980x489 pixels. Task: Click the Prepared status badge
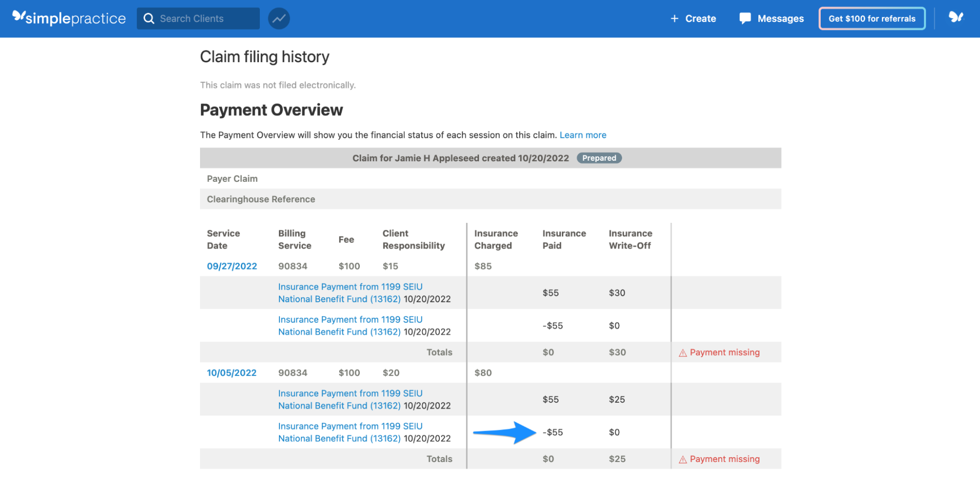(x=599, y=158)
